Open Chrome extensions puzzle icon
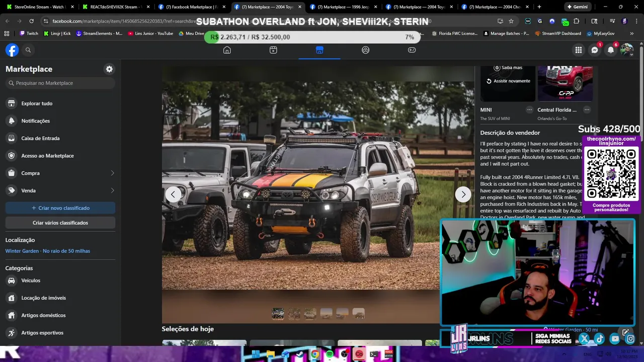 pyautogui.click(x=577, y=21)
